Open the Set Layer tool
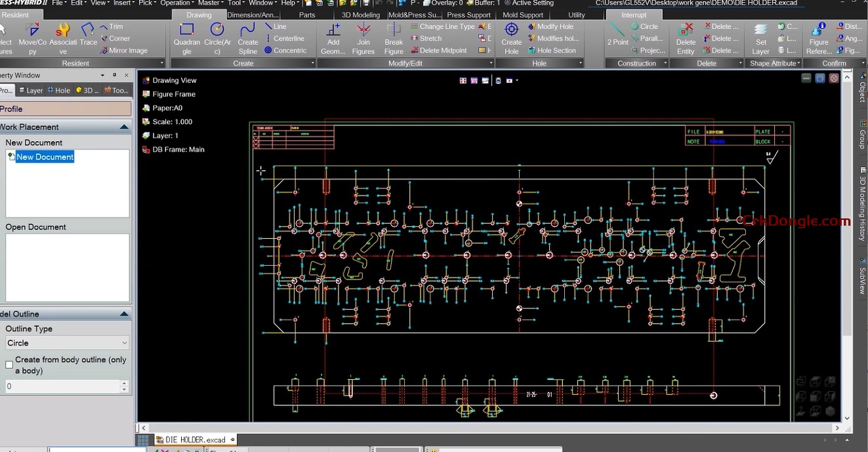868x452 pixels. click(759, 38)
